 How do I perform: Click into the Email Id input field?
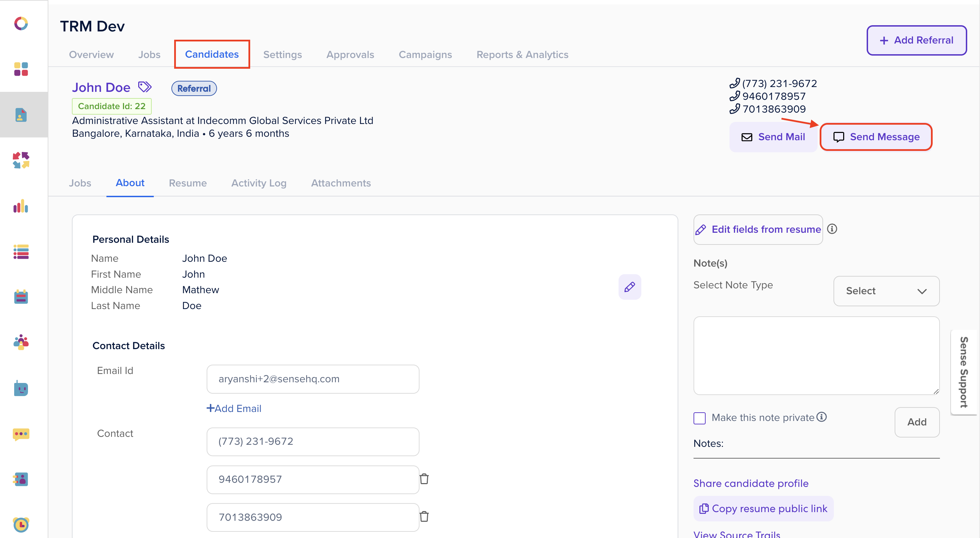pyautogui.click(x=313, y=379)
